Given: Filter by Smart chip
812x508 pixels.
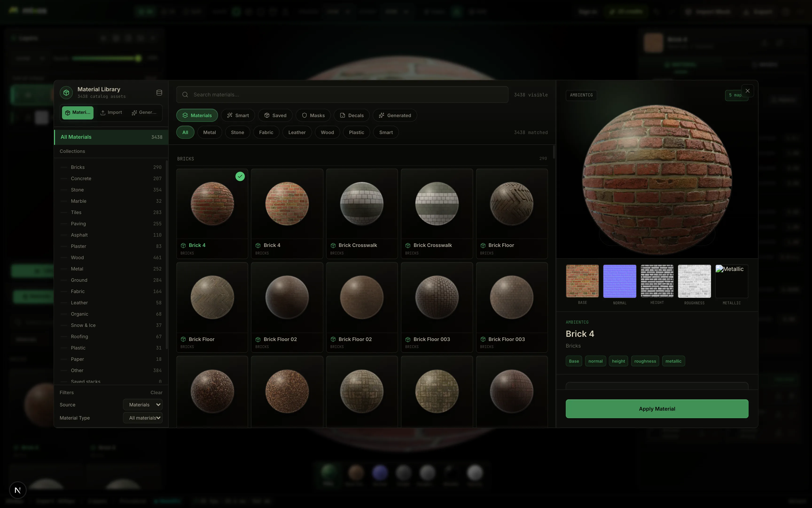Looking at the screenshot, I should click(386, 132).
